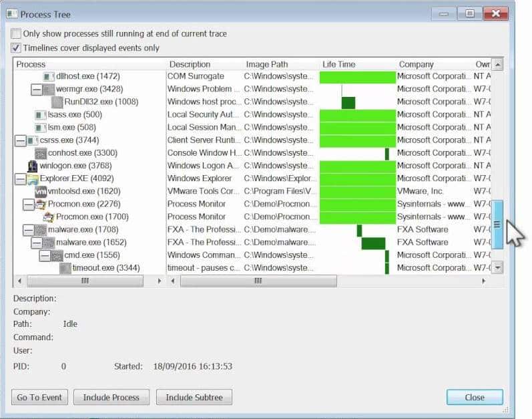Click the malware.exe (1652) life time bar
The image size is (532, 419).
point(373,243)
